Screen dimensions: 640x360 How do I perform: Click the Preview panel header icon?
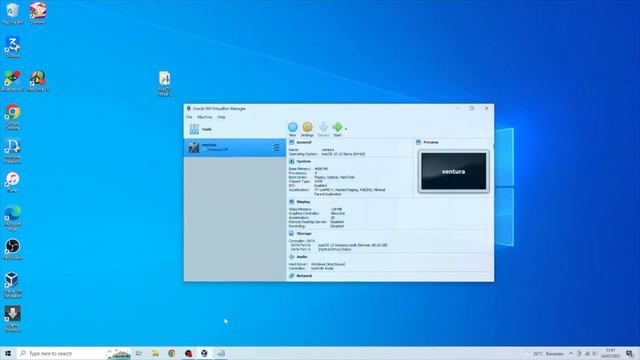click(418, 142)
